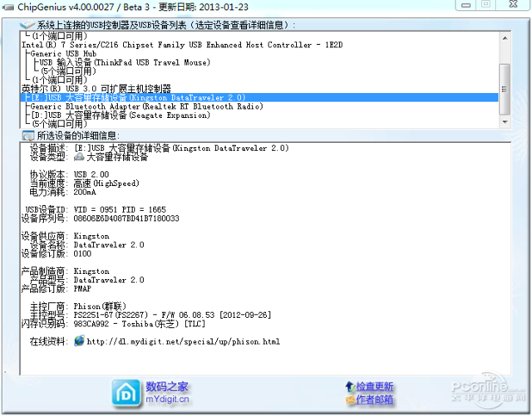Click product revision PMAP value

click(x=82, y=288)
